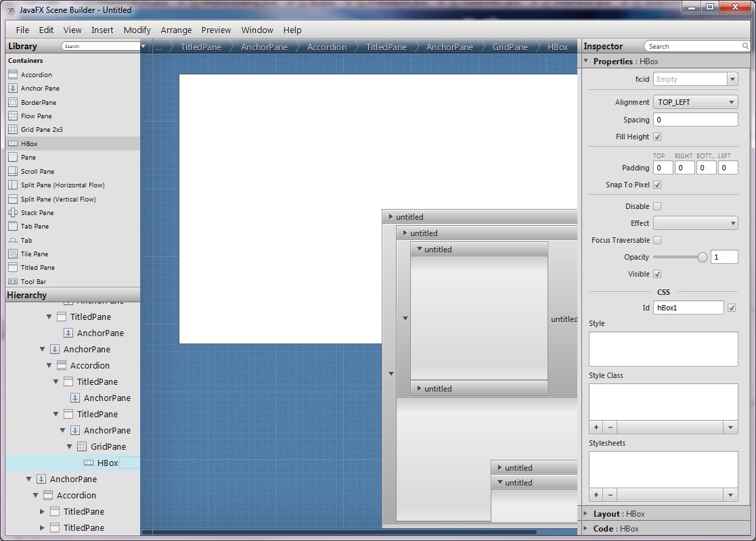Click the Opacity slider handle
The image size is (756, 541).
[702, 257]
